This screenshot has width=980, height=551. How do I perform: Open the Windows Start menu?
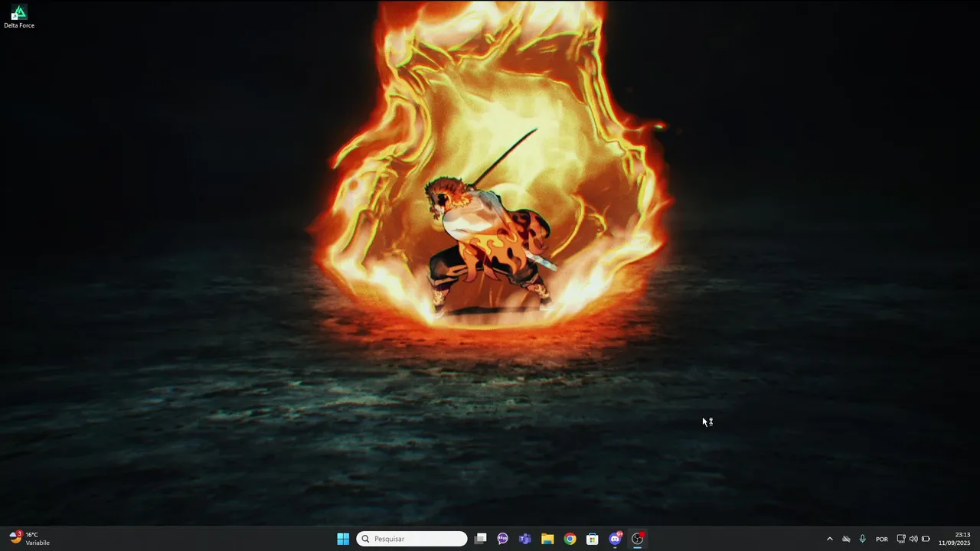pyautogui.click(x=343, y=539)
